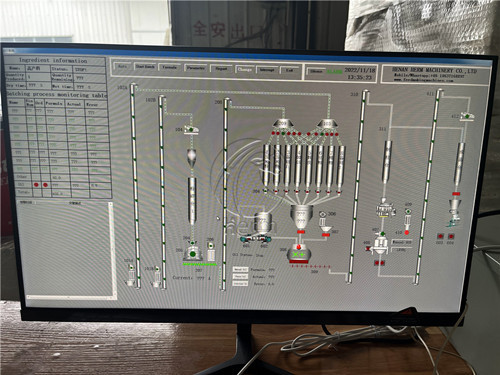The height and width of the screenshot is (375, 500).
Task: Toggle red gate below weighing hopper
Action: click(301, 231)
